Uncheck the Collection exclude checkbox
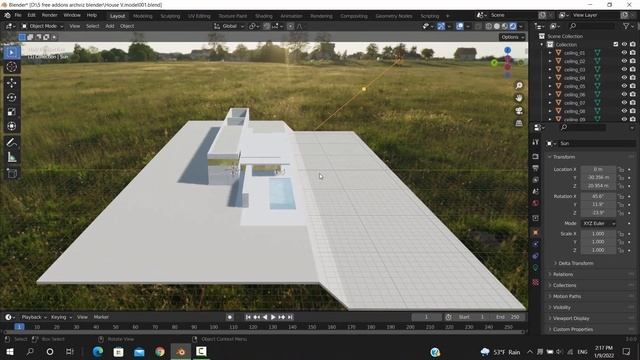The height and width of the screenshot is (360, 640). (x=616, y=44)
